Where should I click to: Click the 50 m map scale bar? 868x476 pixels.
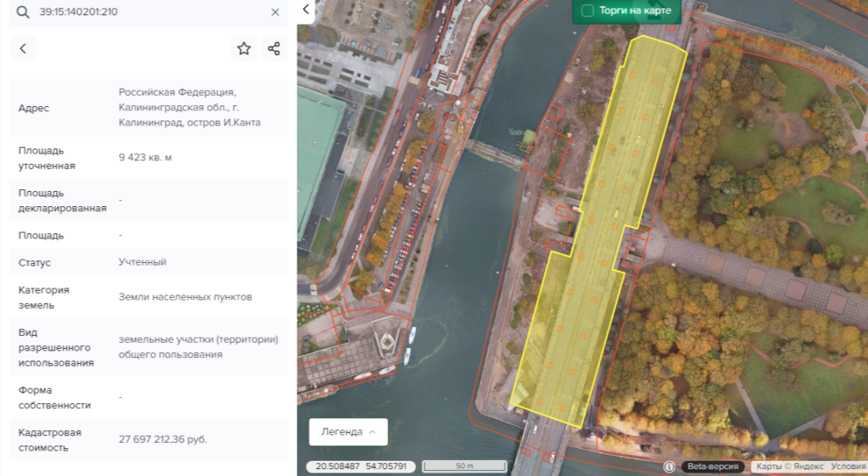click(x=465, y=466)
